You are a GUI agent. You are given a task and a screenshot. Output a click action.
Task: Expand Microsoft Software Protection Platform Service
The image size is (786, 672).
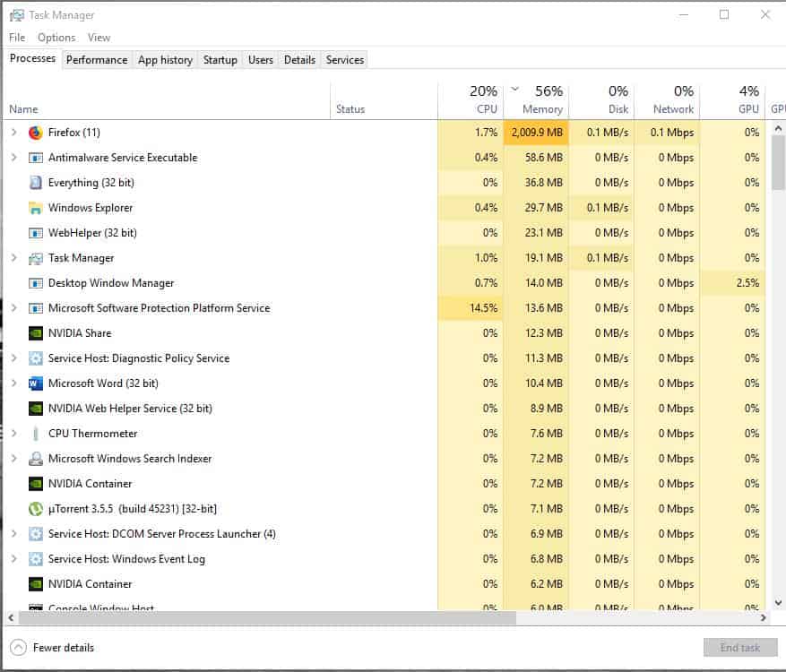pos(14,307)
